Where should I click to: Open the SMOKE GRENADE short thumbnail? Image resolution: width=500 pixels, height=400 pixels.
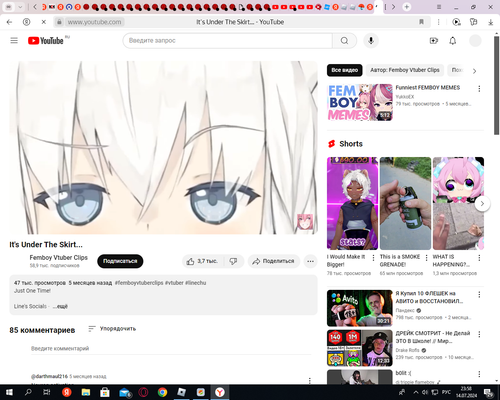[x=405, y=203]
